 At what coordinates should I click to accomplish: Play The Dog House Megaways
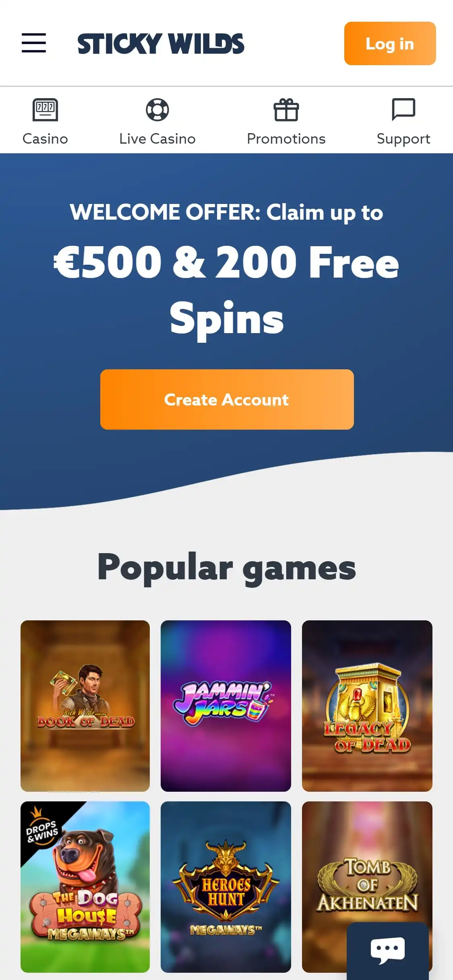85,887
